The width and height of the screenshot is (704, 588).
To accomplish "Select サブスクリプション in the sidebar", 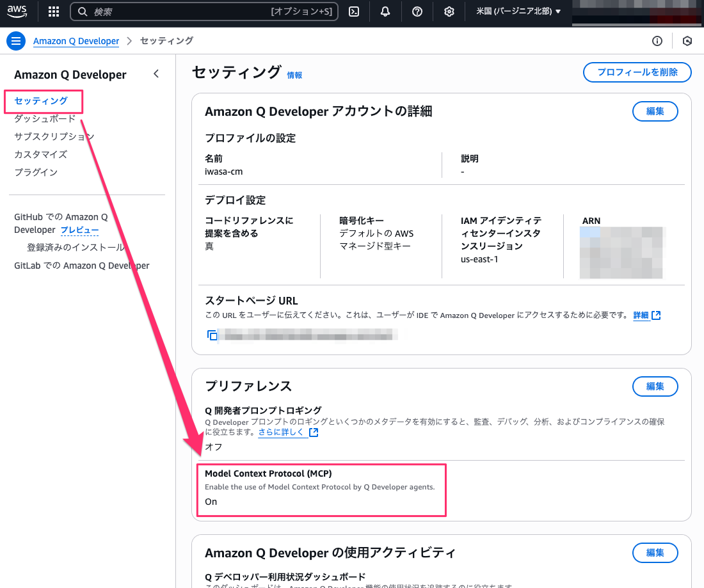I will pyautogui.click(x=54, y=136).
